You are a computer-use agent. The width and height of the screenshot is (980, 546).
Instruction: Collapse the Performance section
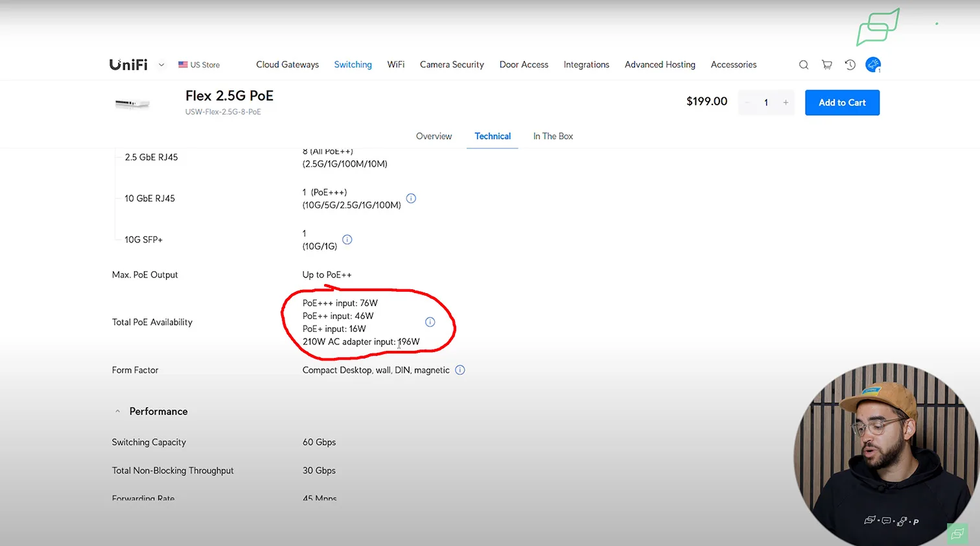[117, 412]
